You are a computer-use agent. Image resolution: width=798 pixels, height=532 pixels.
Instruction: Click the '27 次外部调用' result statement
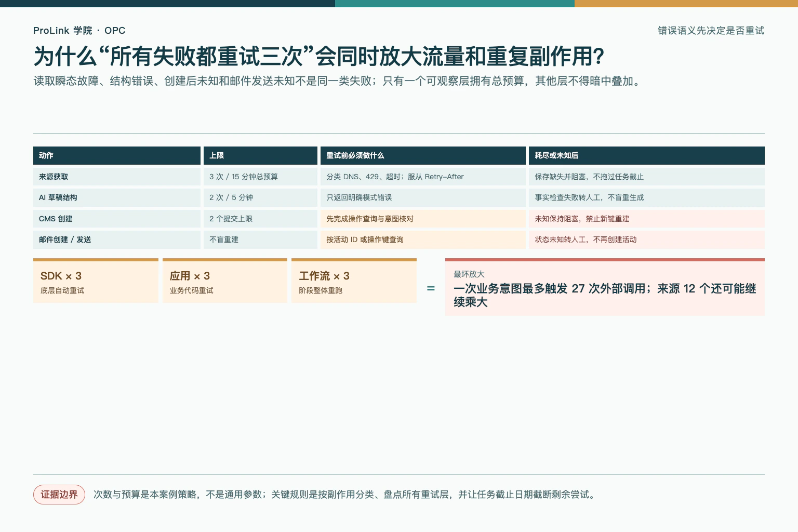(605, 295)
